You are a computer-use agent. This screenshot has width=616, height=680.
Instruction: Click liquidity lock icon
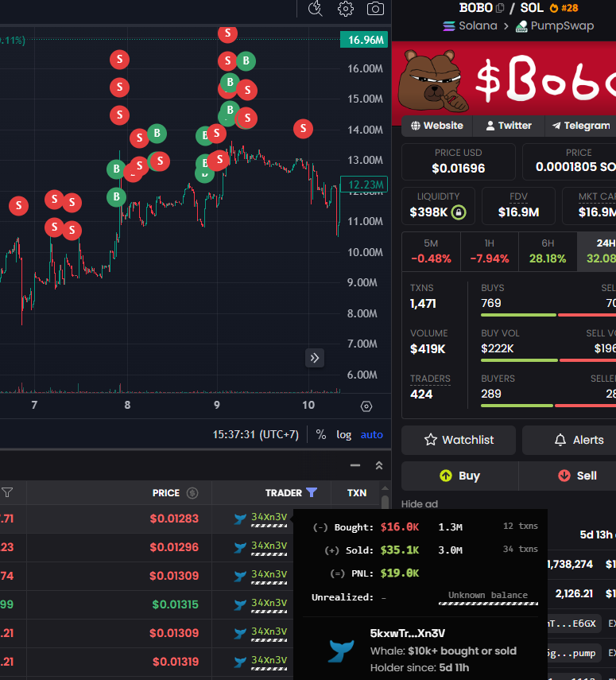(459, 212)
